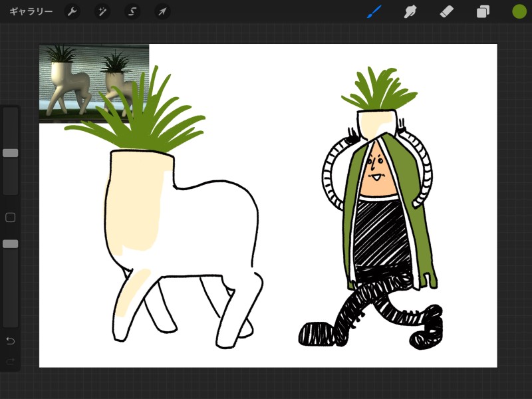The width and height of the screenshot is (532, 399).
Task: Activate the Selection S-shaped tool
Action: pos(132,11)
